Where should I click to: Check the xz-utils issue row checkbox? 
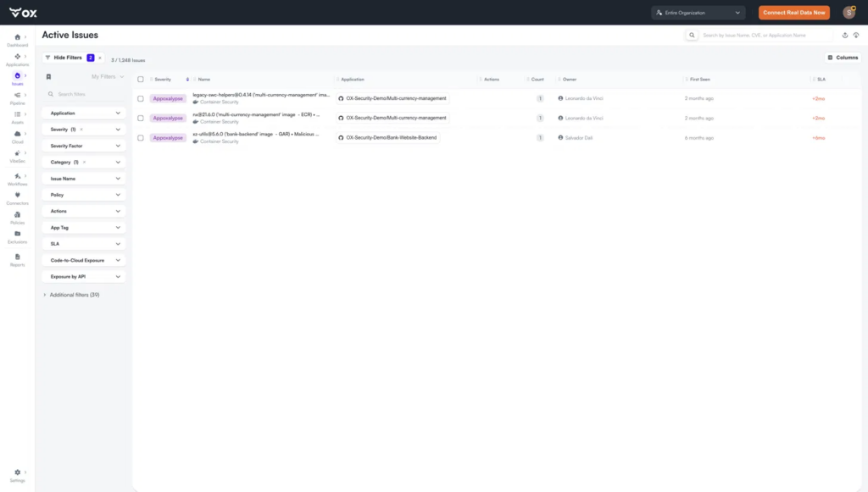tap(141, 138)
